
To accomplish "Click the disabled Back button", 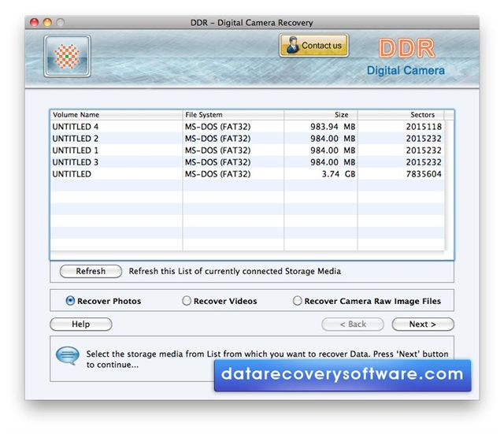I will point(353,324).
